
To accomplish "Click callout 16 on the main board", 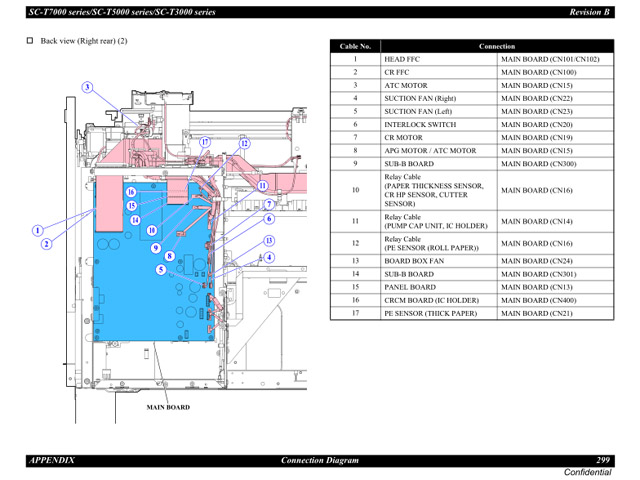I will pos(130,192).
